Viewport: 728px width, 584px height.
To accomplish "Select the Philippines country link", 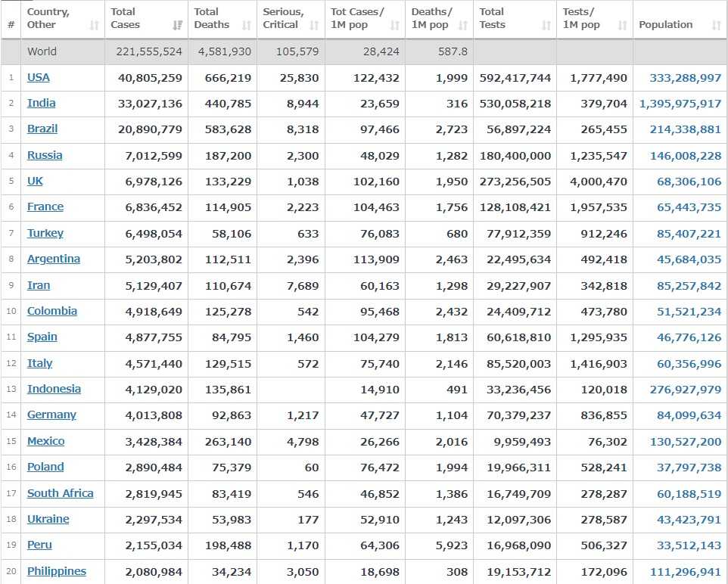I will [x=57, y=571].
